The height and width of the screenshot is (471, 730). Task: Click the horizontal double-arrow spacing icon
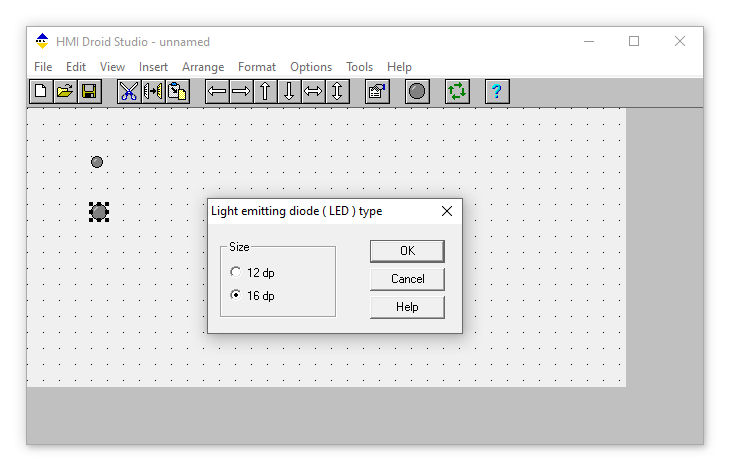pos(313,91)
